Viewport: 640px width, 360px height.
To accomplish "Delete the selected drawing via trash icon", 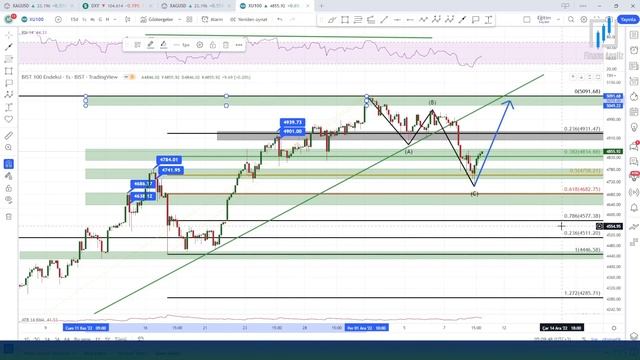I will 226,45.
